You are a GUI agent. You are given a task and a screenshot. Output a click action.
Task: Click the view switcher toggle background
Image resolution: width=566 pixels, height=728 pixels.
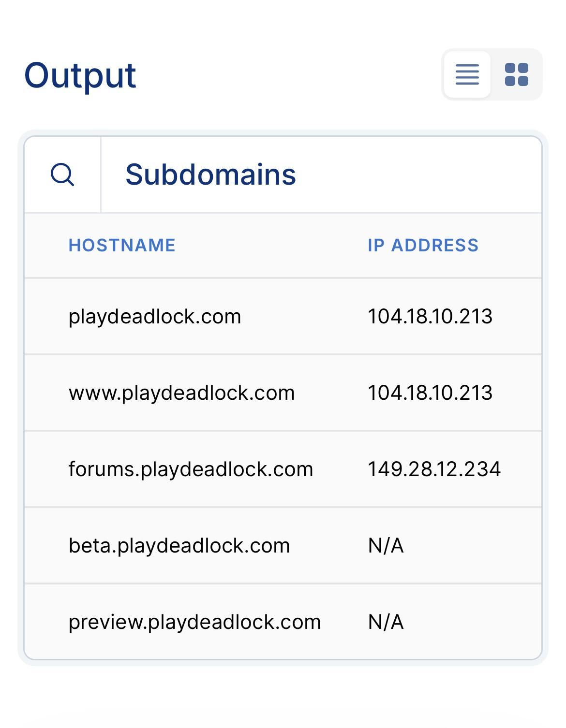tap(492, 74)
